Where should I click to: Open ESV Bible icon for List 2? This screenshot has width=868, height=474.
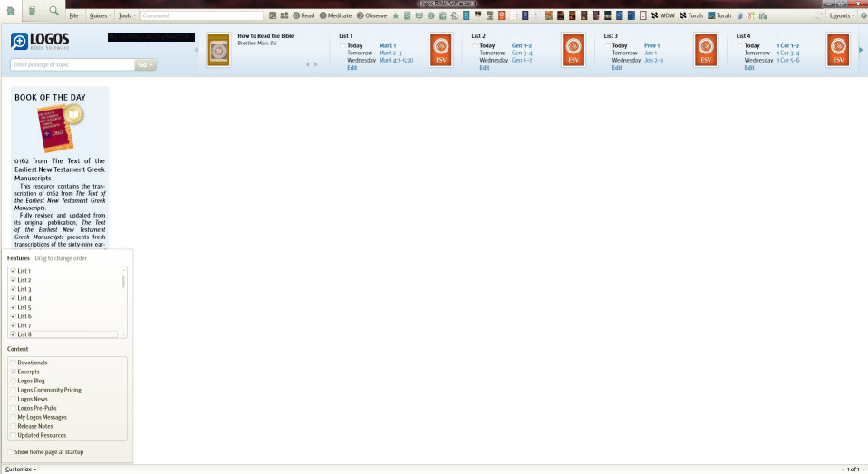coord(574,50)
